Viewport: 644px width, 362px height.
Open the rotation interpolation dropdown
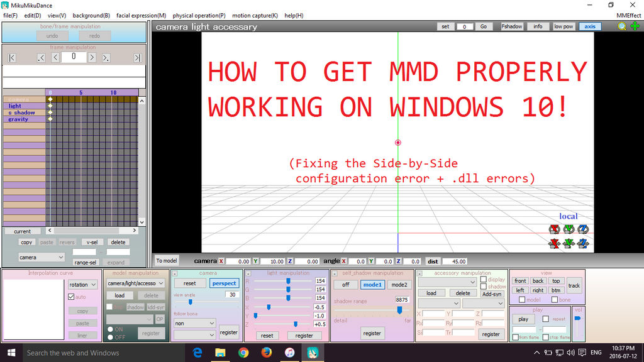click(x=82, y=285)
